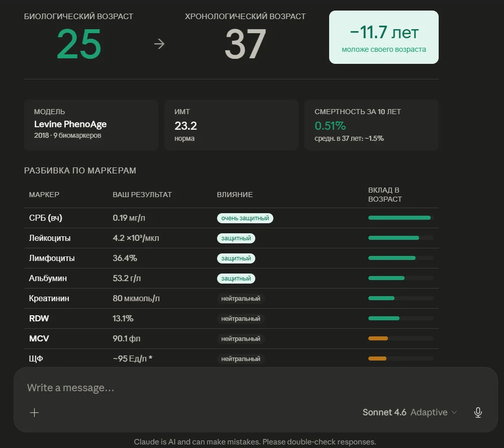Click the Ваш результат column header
Screen dimensions: 504x448
142,195
